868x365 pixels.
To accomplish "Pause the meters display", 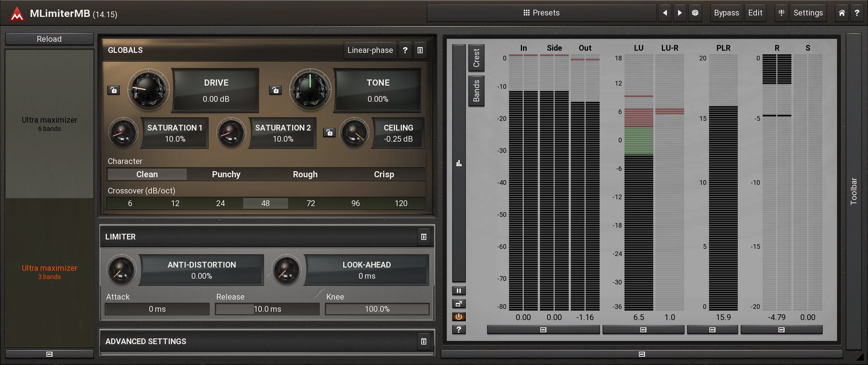I will point(459,291).
